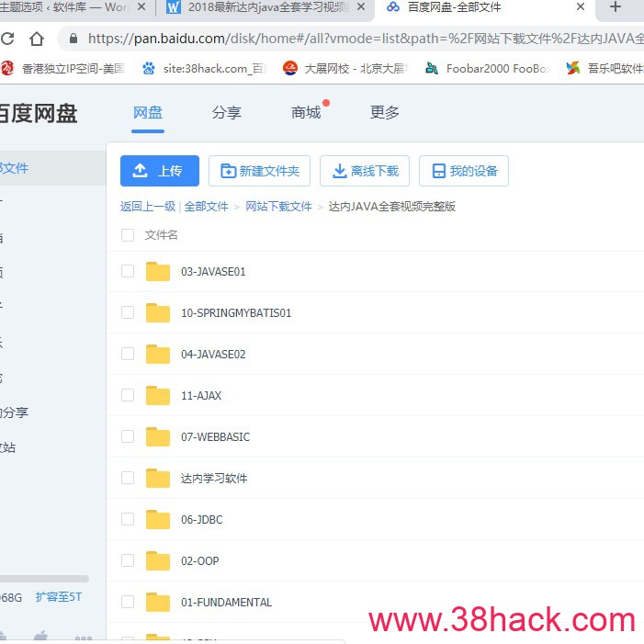Click 文件名 column header
Screen dimensions: 644x644
coord(161,235)
